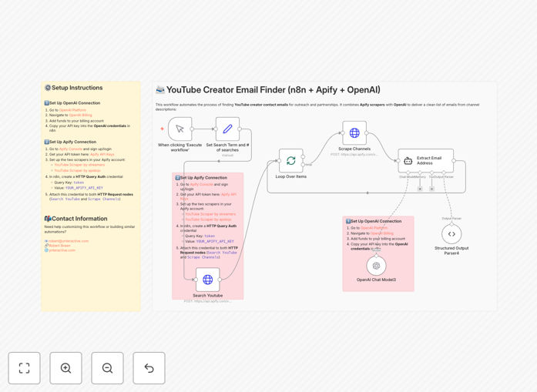The image size is (537, 392).
Task: Open the Set Search Term pencil node
Action: (227, 129)
